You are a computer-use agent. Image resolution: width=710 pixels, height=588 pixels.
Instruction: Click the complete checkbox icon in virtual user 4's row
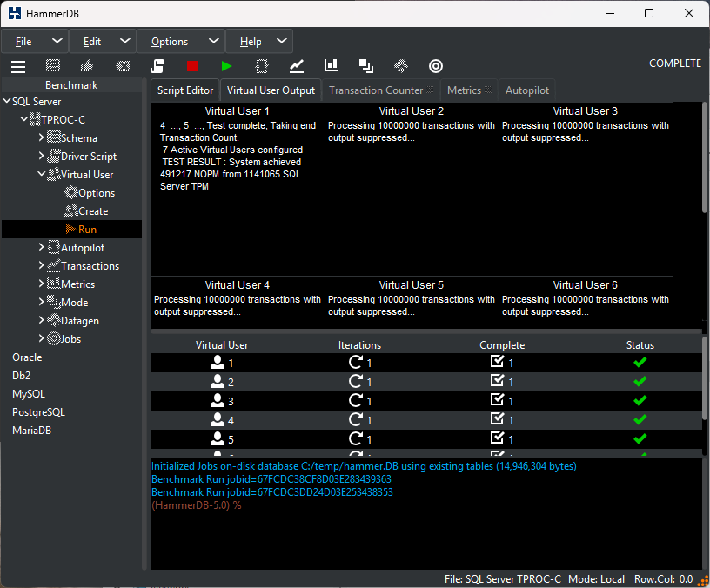(x=497, y=418)
